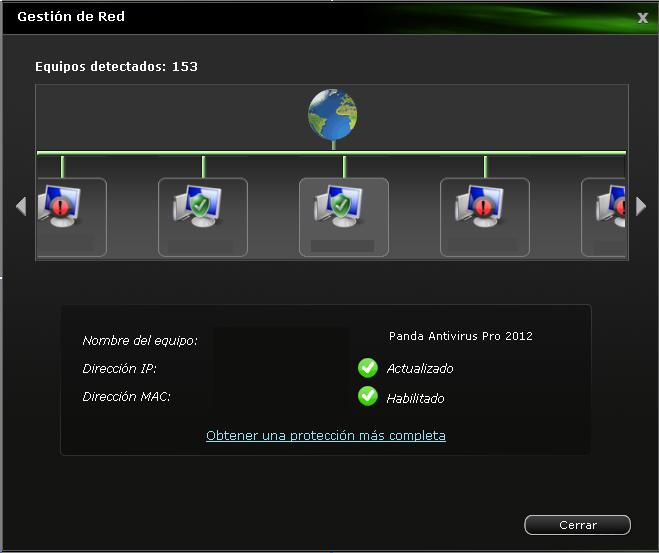The height and width of the screenshot is (553, 659).
Task: Click the 'Panda Antivirus Pro 2012' text
Action: click(461, 336)
